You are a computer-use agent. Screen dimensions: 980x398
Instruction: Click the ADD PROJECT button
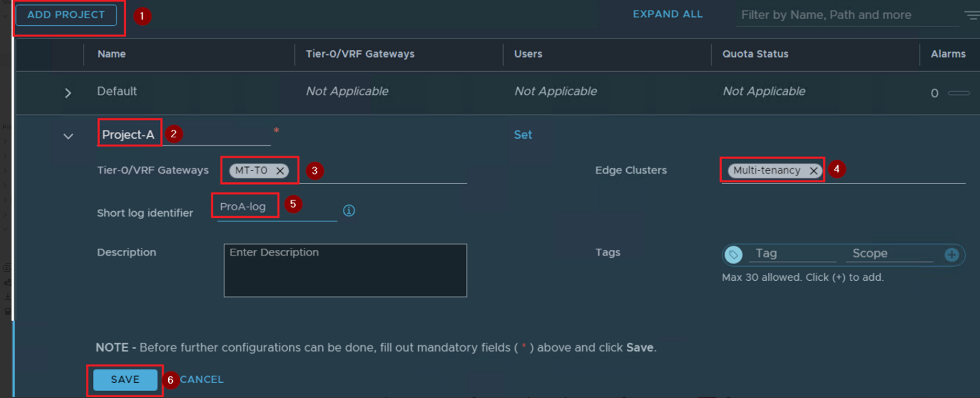66,15
